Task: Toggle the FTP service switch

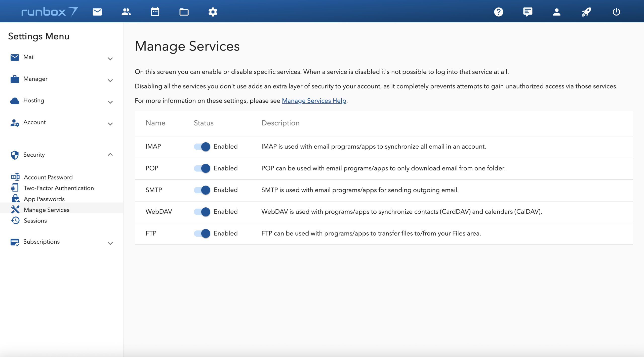Action: coord(202,233)
